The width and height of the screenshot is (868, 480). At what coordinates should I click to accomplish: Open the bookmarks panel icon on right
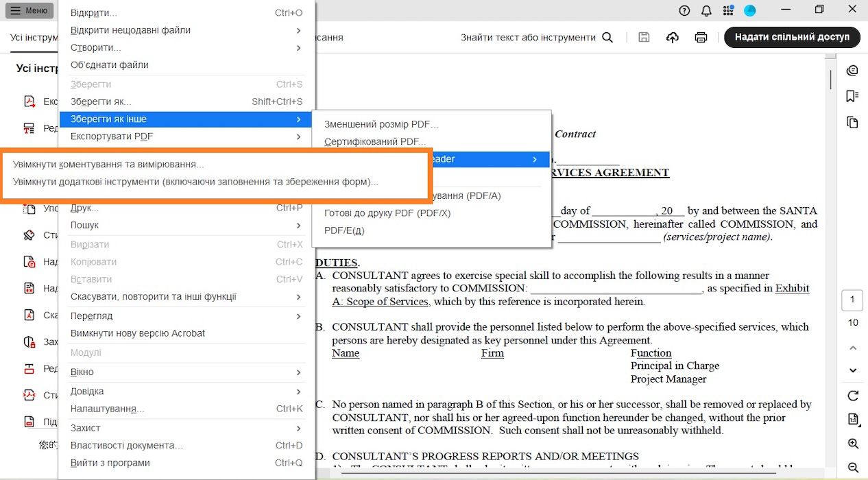point(853,96)
